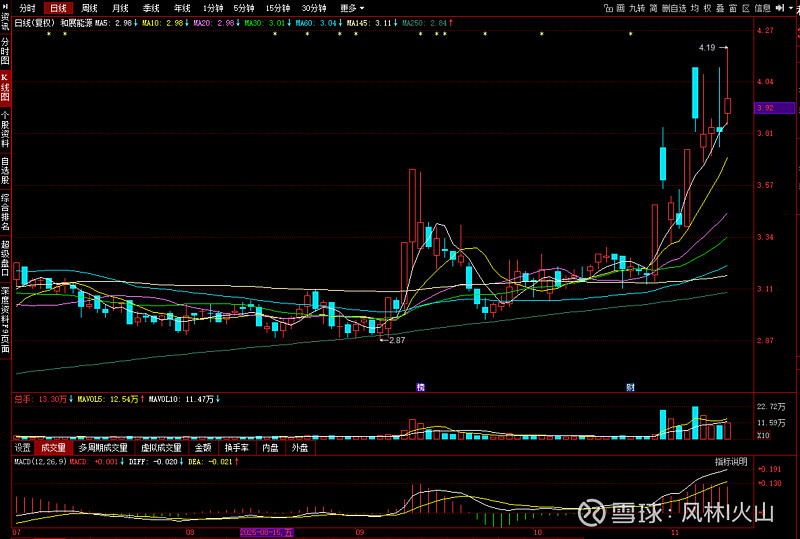Select the 30分钟 period
Screen dimensions: 800x539
tap(314, 8)
